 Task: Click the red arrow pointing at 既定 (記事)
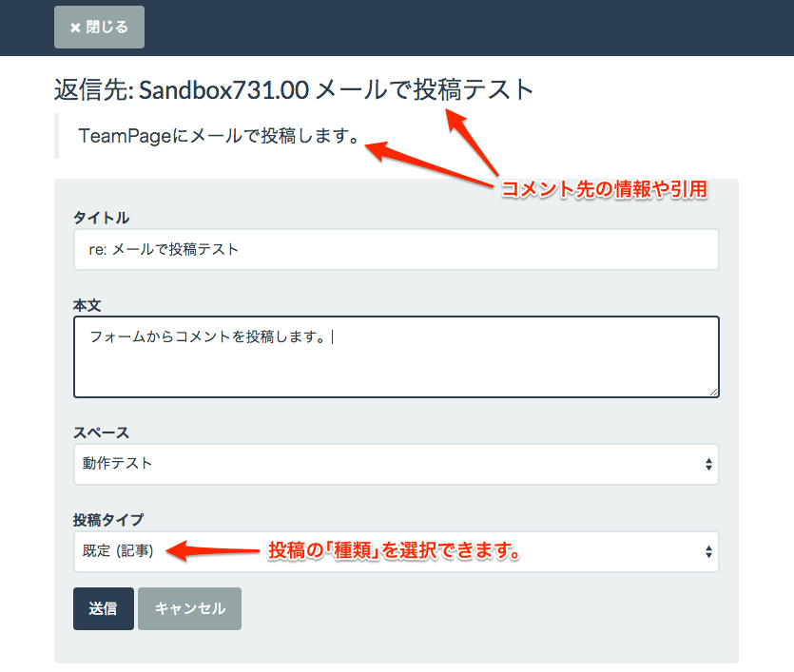219,549
